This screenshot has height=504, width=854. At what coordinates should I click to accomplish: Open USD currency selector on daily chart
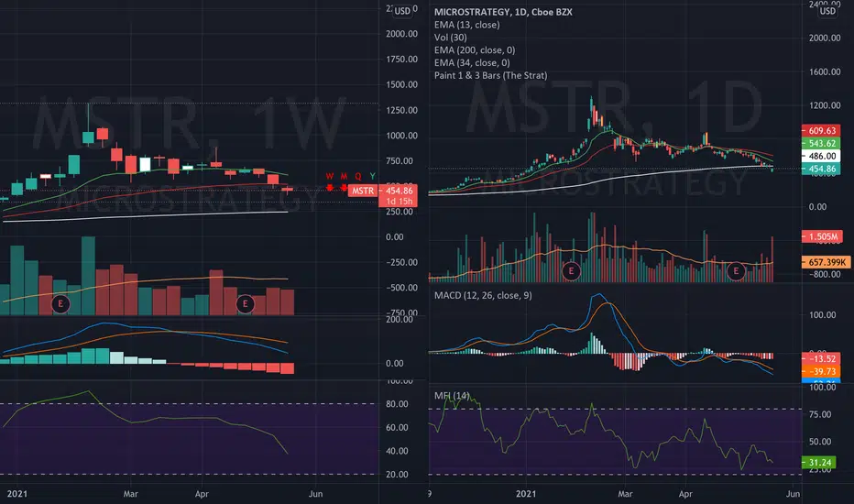pyautogui.click(x=827, y=11)
